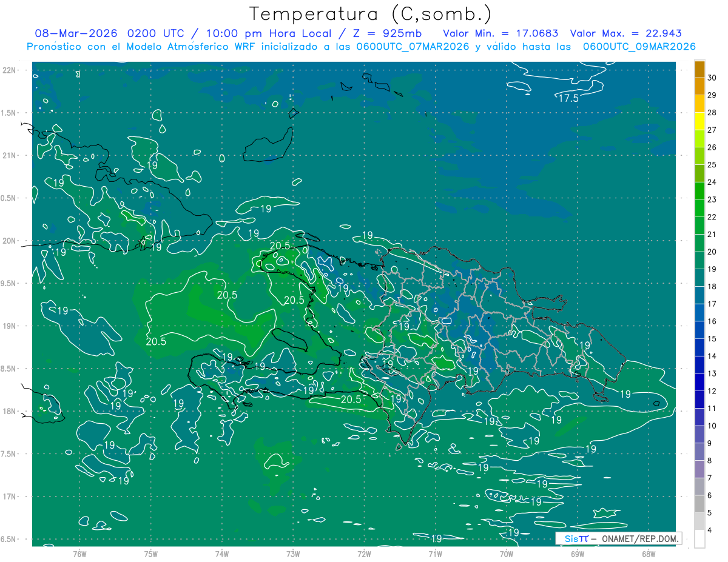Click the "0600UTC_07MAR2026" initialization time
Viewport: 728px width, 562px height.
412,47
